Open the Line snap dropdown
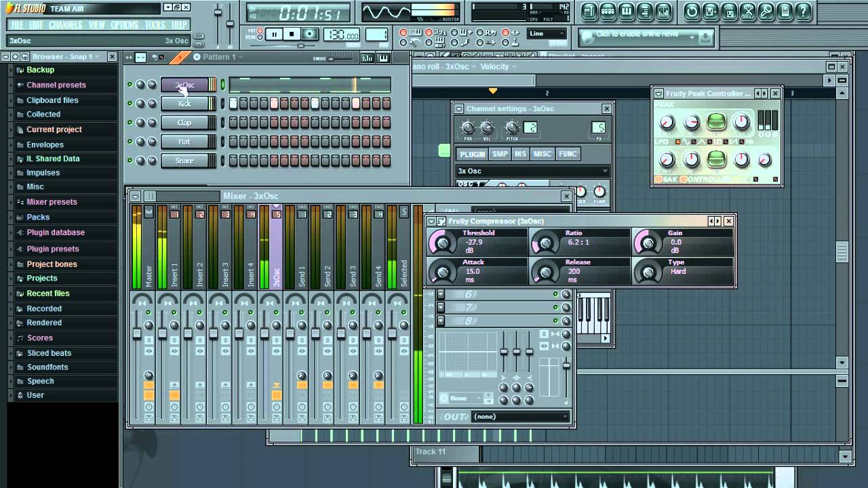Screen dimensions: 868x488 point(547,33)
